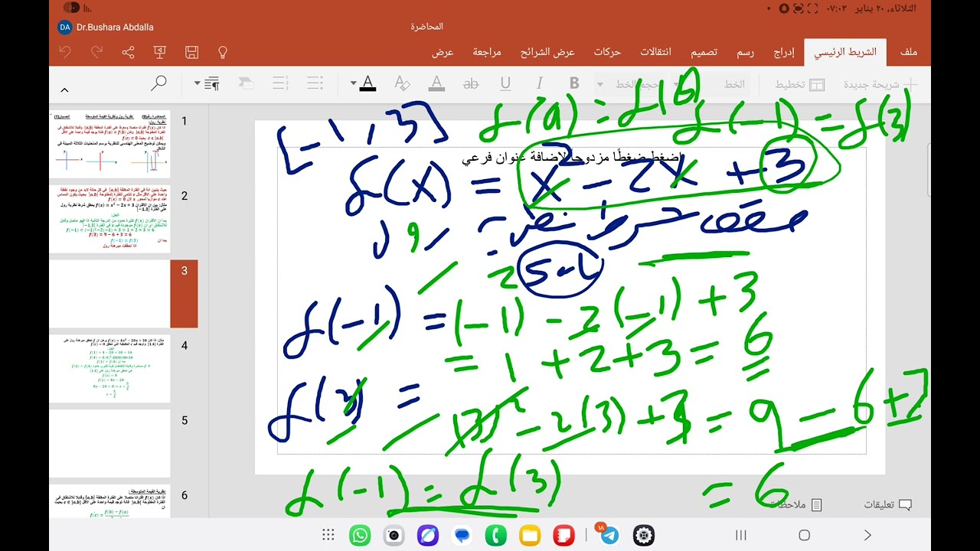Click the bullet list icon

(x=315, y=83)
